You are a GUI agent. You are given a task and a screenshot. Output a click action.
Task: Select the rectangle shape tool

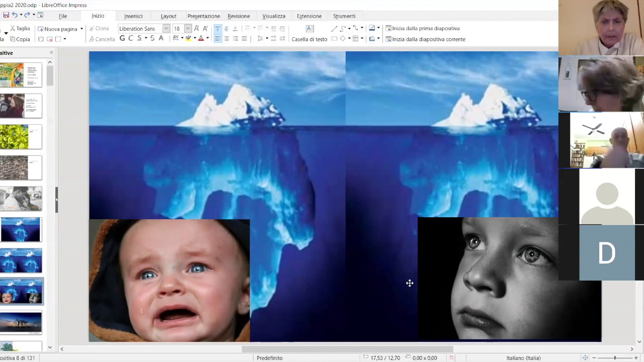[334, 39]
